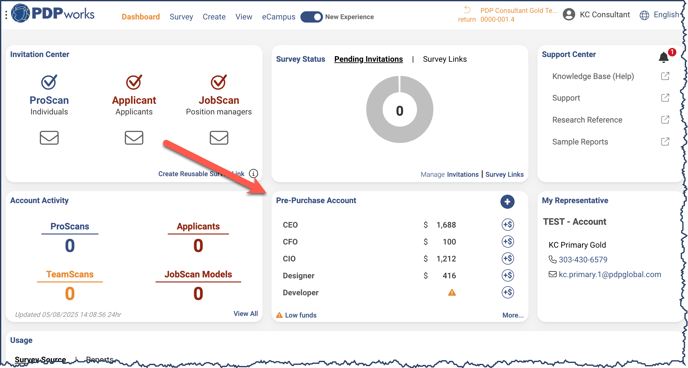This screenshot has width=688, height=368.
Task: Add funds to CFO account
Action: point(508,242)
